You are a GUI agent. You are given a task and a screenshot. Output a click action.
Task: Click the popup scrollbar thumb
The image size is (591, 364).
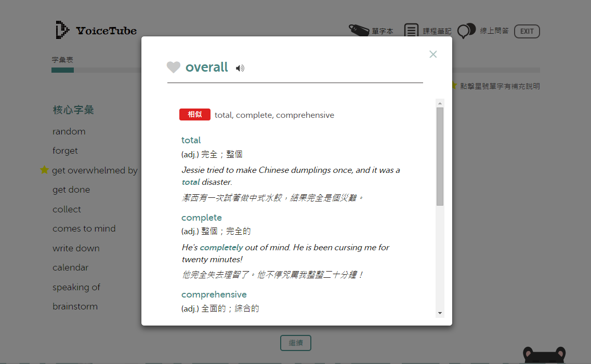click(x=440, y=156)
